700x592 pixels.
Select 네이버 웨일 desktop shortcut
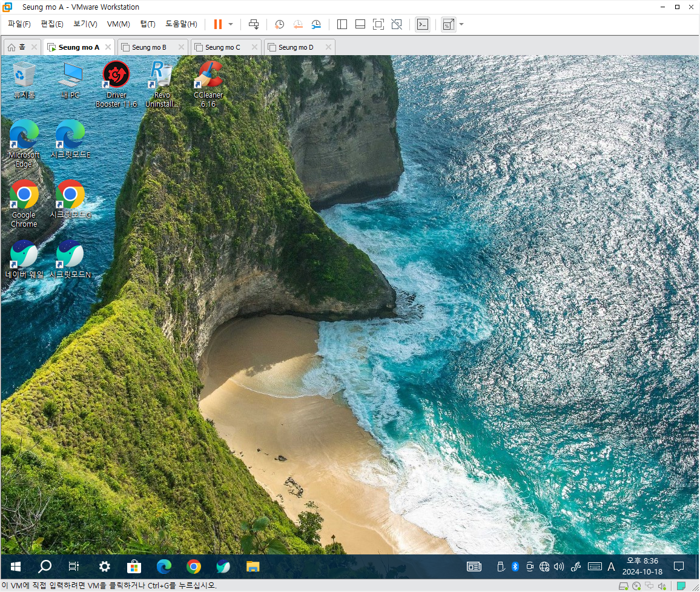click(x=24, y=259)
